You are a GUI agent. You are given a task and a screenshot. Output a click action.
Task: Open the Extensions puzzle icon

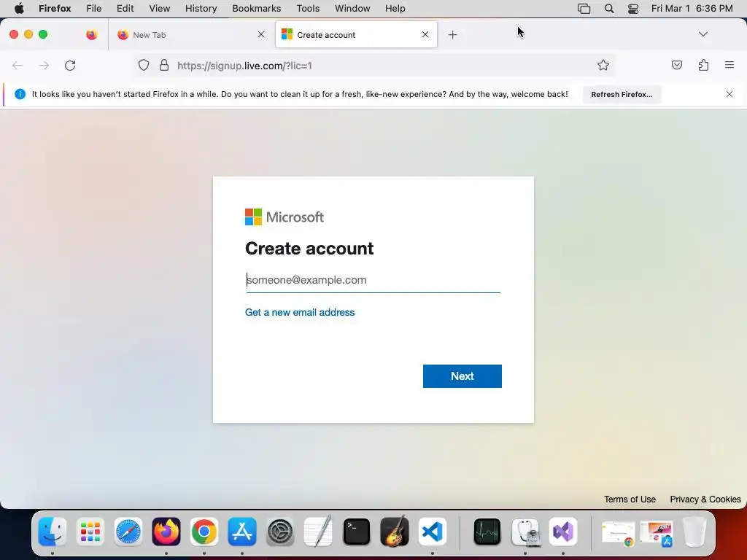703,65
